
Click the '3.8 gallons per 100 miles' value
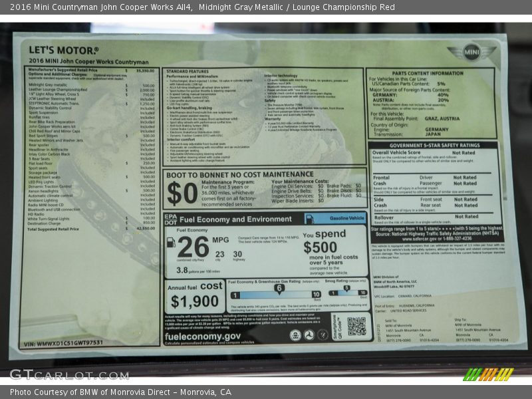point(198,271)
